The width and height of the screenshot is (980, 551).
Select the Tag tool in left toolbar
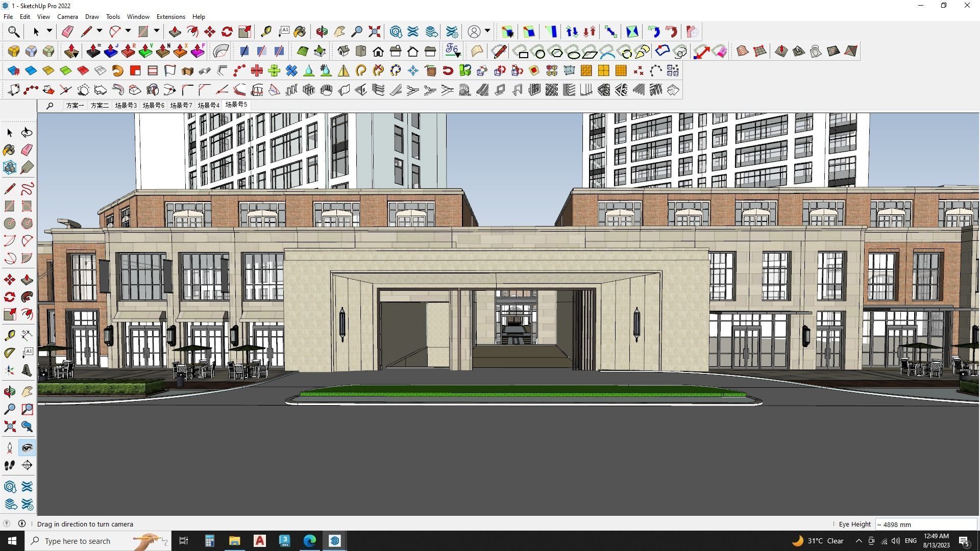[27, 167]
